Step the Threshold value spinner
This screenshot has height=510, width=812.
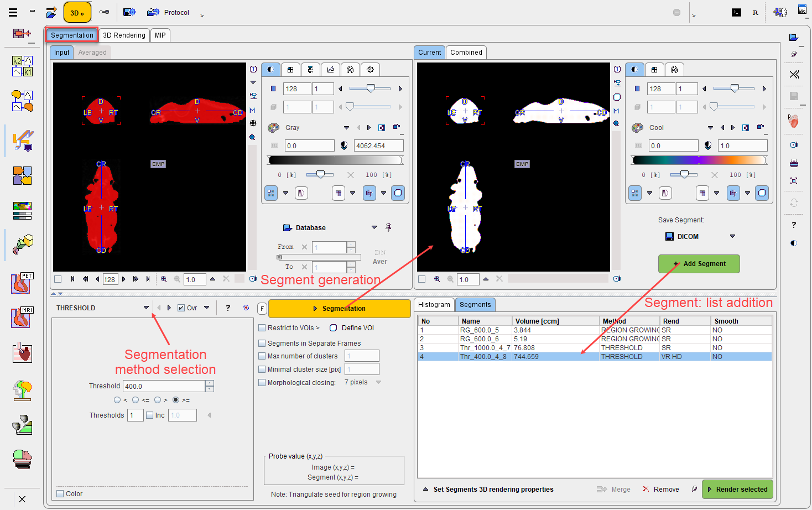210,386
